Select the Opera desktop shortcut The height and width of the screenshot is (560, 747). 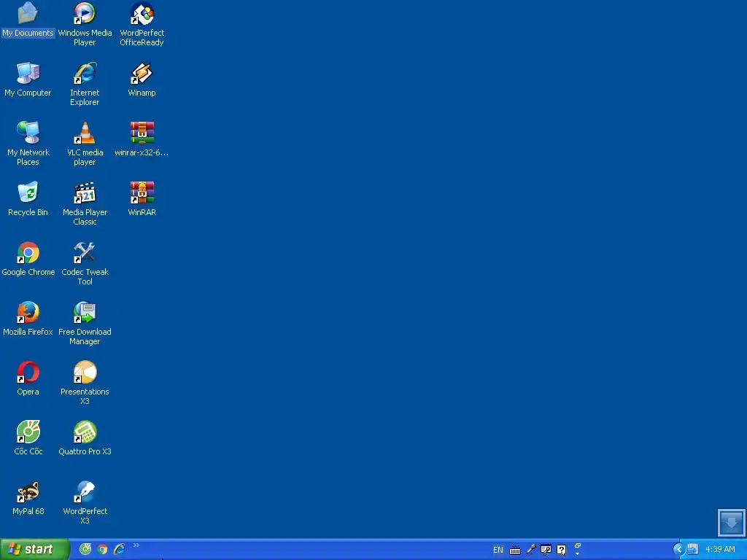(28, 378)
